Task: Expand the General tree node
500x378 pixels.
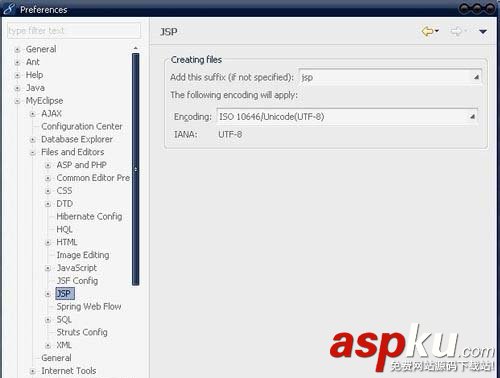Action: click(17, 50)
